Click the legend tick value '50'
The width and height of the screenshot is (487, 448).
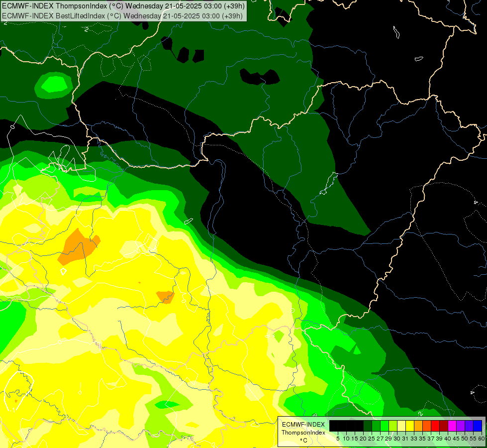(465, 439)
